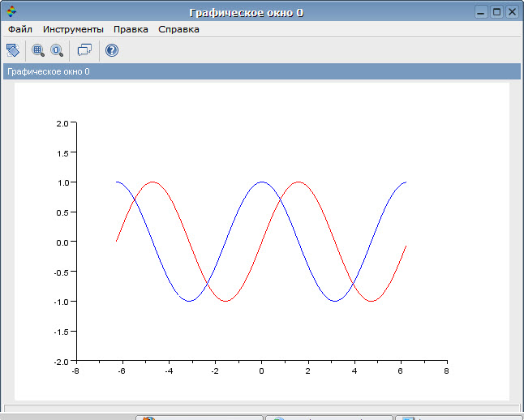Click y-axis label -1.5
This screenshot has height=420, width=524.
pos(61,332)
